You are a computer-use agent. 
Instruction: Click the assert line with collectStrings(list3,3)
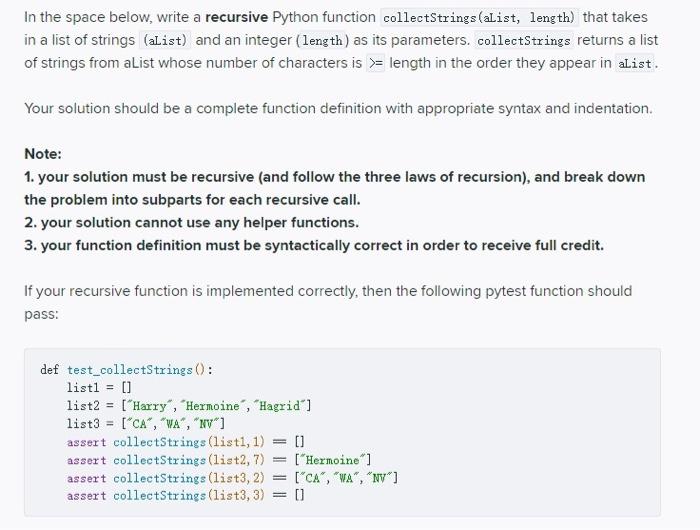tap(186, 496)
